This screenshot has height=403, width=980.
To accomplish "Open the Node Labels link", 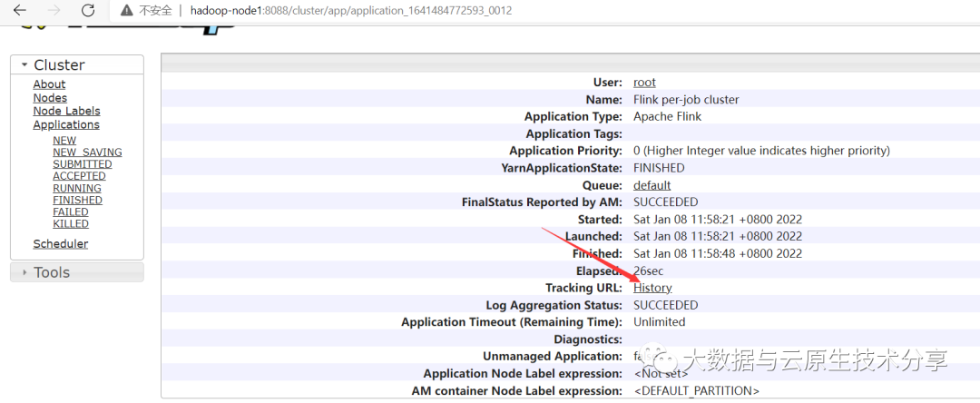I will [x=67, y=112].
